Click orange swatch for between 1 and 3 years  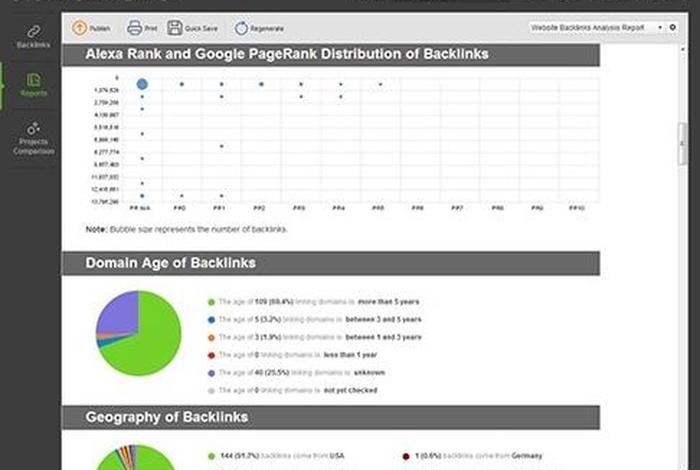pos(212,337)
